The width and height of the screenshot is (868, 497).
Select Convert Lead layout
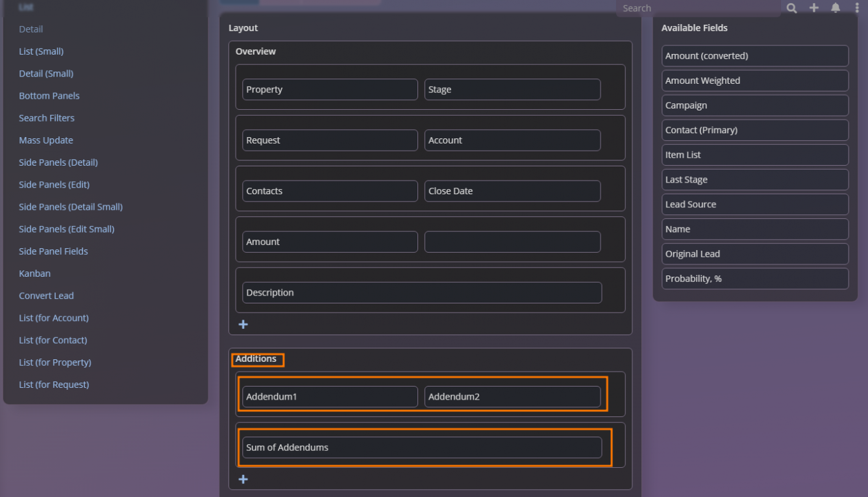[47, 296]
